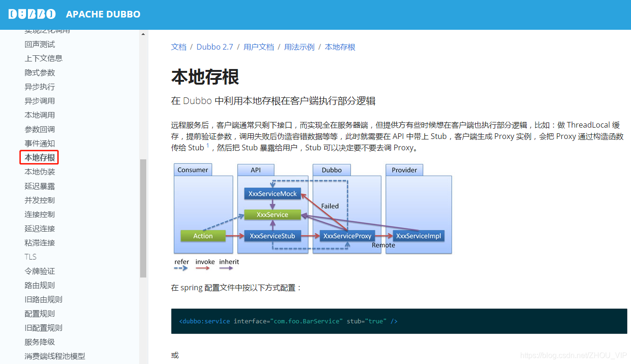Select 配置规则 in sidebar
The image size is (631, 364).
(x=40, y=313)
